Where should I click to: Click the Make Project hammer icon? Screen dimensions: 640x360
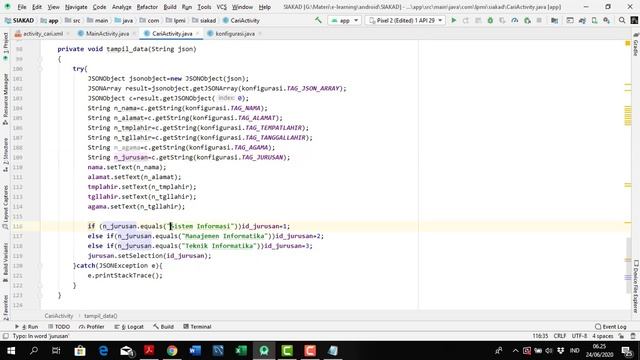[318, 20]
